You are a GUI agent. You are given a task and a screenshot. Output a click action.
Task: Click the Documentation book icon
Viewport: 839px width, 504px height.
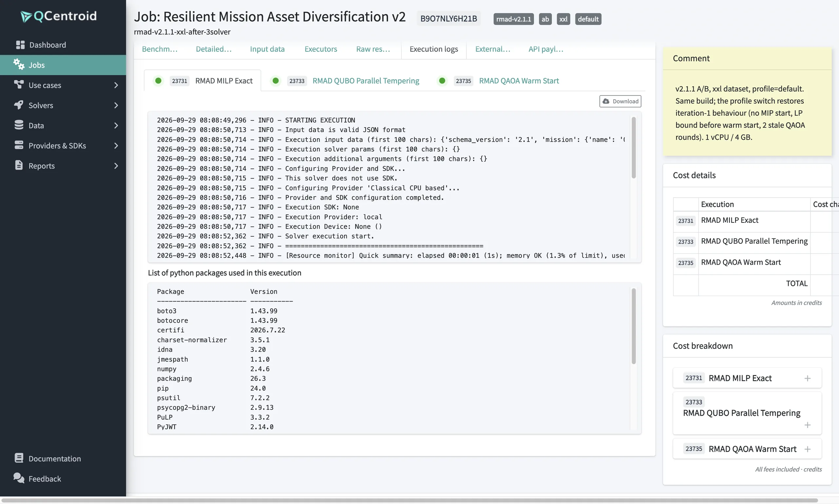pyautogui.click(x=19, y=458)
